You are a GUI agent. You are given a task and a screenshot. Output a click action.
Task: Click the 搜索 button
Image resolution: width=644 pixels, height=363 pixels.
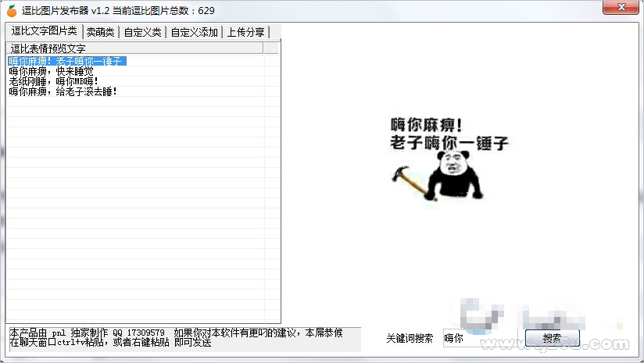552,338
